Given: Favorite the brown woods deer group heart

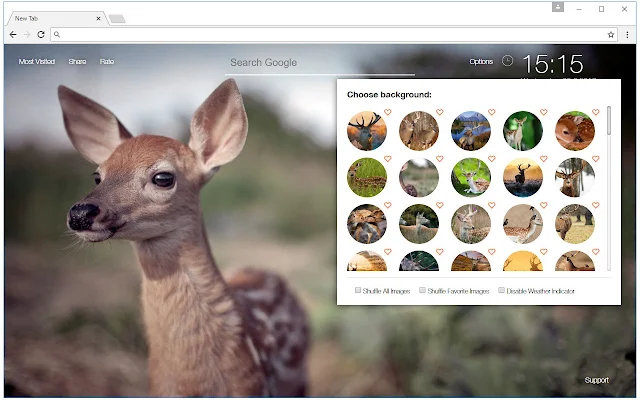Looking at the screenshot, I should [x=440, y=112].
